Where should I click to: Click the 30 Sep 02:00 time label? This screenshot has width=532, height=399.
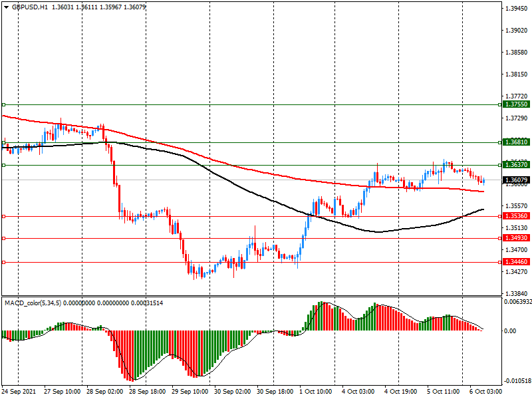pos(232,392)
